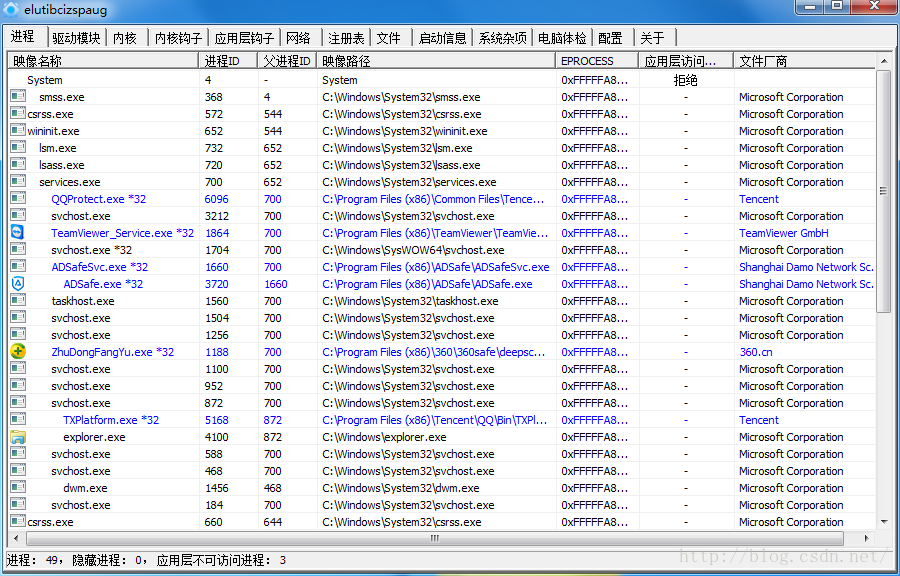Select svchost.exe with process ID 184
This screenshot has height=576, width=900.
pos(442,505)
